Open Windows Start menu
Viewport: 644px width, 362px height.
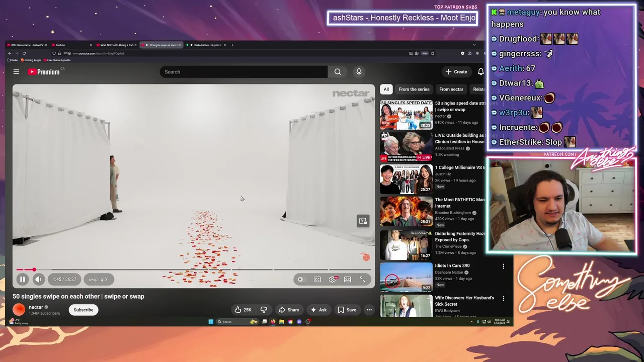click(x=211, y=322)
